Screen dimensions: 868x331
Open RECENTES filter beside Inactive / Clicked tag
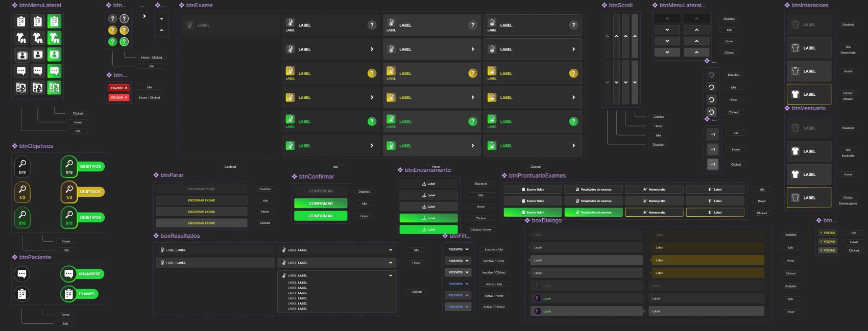(458, 272)
